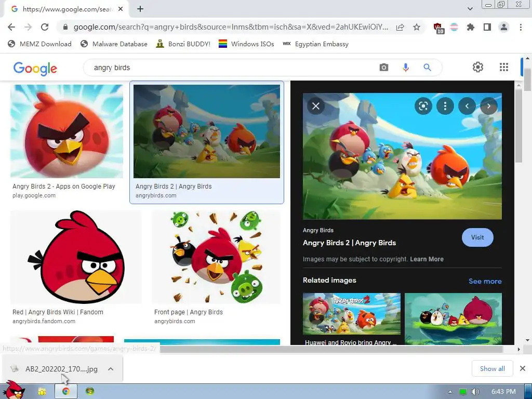Open the Huawei and Rovio related thumbnail
Image resolution: width=532 pixels, height=399 pixels.
tap(352, 314)
